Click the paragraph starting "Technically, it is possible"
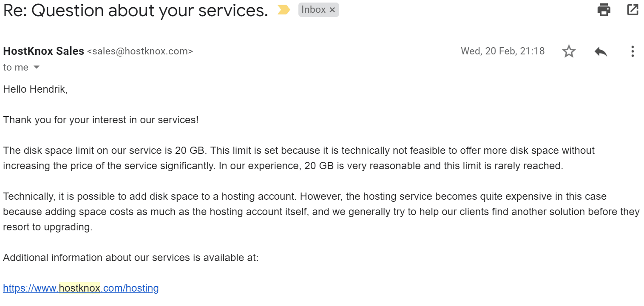 pyautogui.click(x=321, y=212)
